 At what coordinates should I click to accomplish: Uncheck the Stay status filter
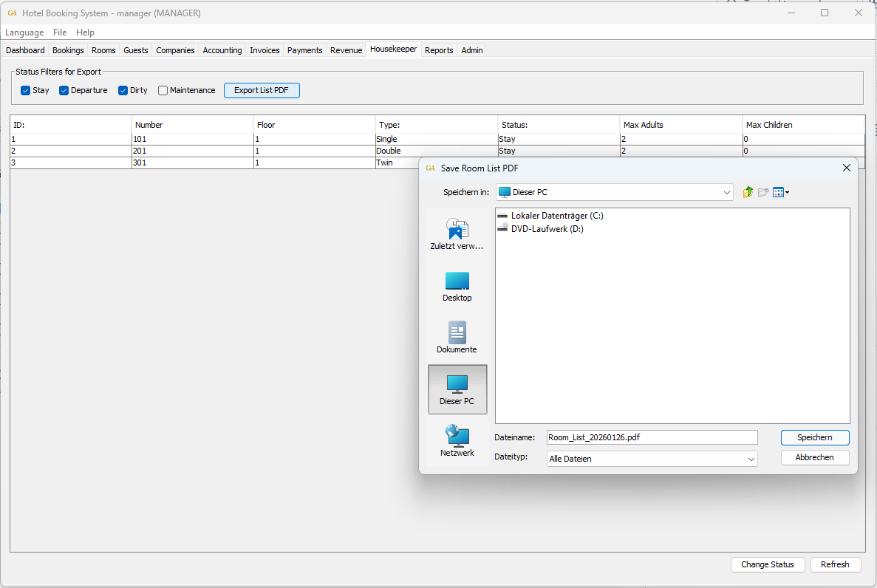click(x=26, y=91)
